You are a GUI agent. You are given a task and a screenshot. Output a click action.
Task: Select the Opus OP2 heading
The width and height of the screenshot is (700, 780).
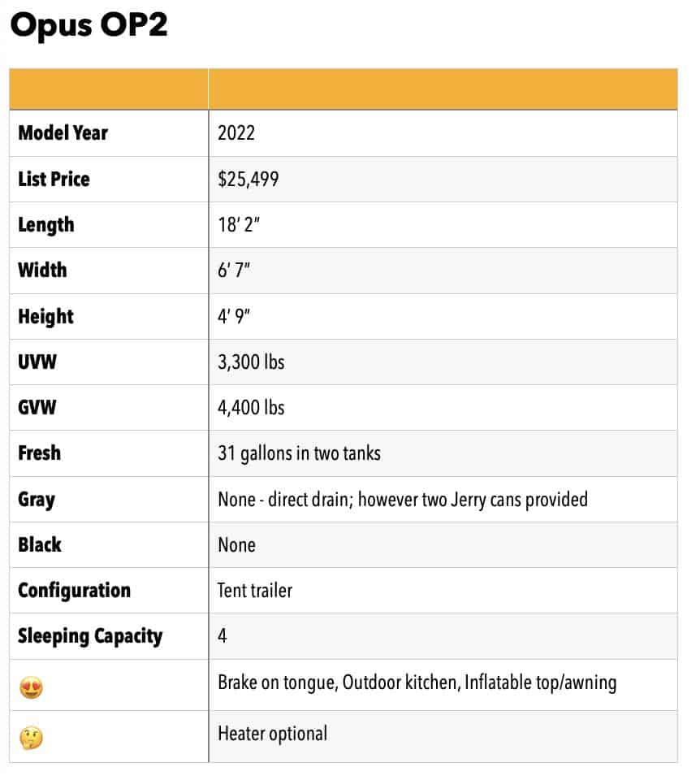click(89, 25)
